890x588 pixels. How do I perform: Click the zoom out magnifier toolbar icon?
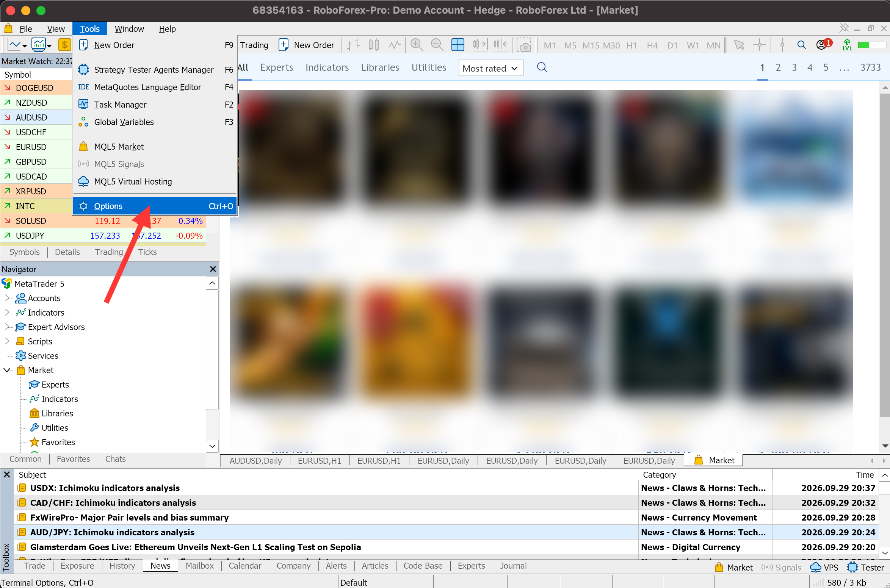[437, 45]
